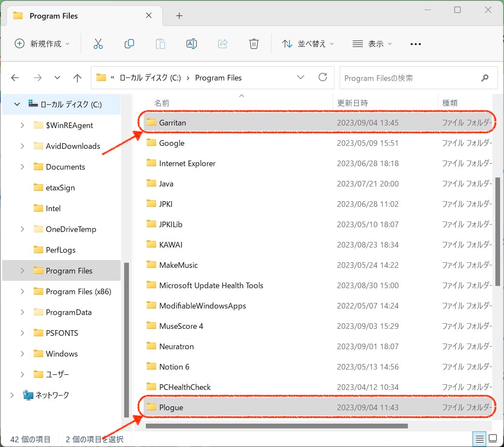Viewport: 504px width, 447px height.
Task: Switch to large icons view in status bar
Action: 493,438
